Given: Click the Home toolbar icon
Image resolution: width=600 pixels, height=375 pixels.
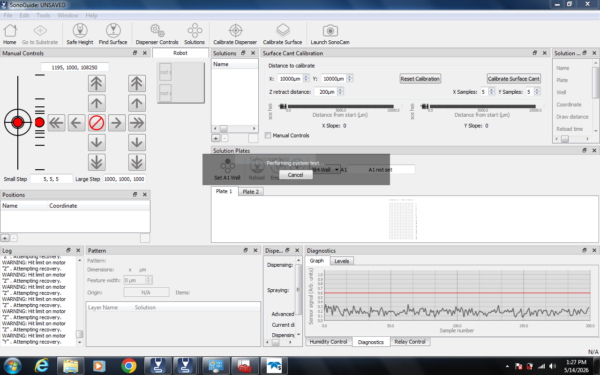Looking at the screenshot, I should 10,34.
